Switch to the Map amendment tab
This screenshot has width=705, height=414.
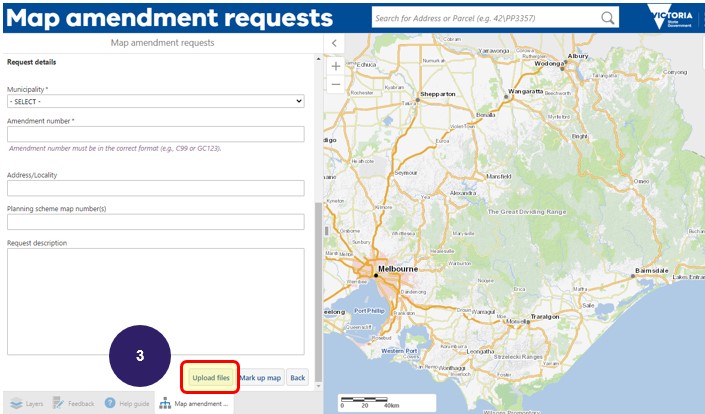[195, 404]
